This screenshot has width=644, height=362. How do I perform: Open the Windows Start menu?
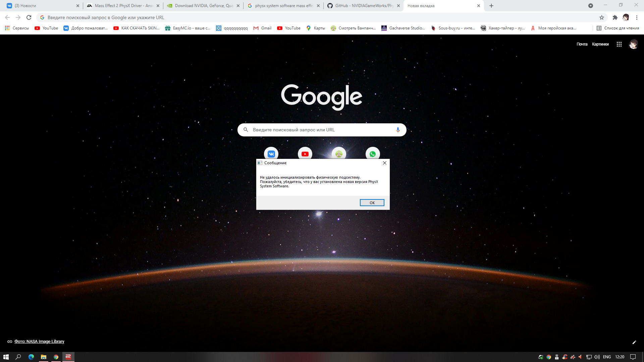click(6, 357)
